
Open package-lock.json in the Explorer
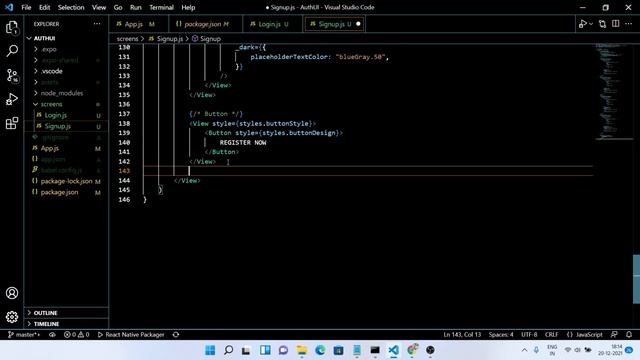(x=66, y=181)
